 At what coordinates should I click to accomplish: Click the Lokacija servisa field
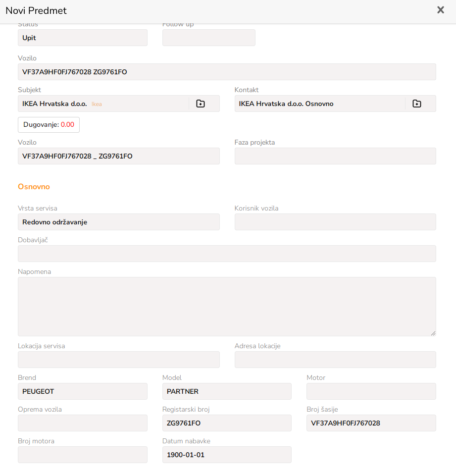coord(119,360)
